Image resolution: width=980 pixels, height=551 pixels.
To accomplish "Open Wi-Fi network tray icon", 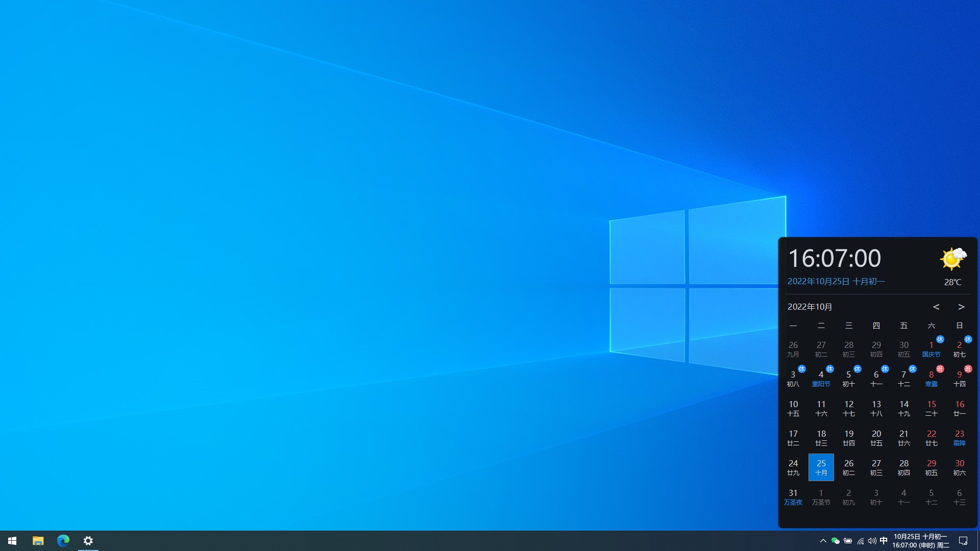I will point(861,541).
